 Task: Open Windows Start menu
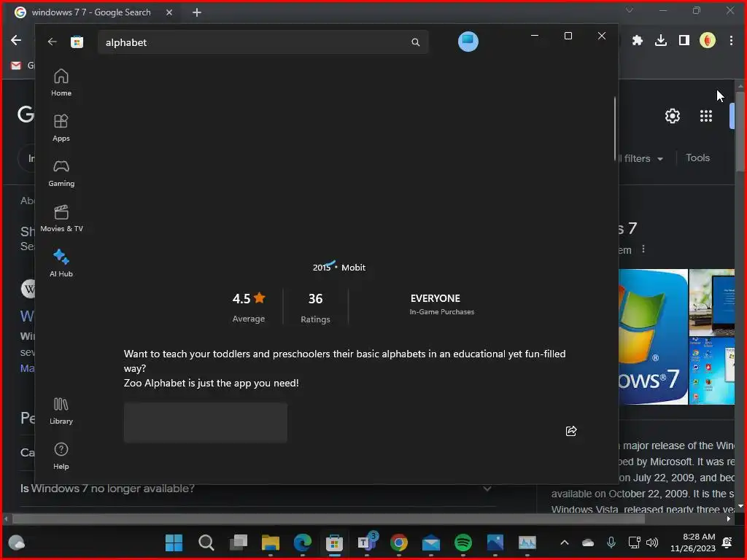[x=174, y=542]
